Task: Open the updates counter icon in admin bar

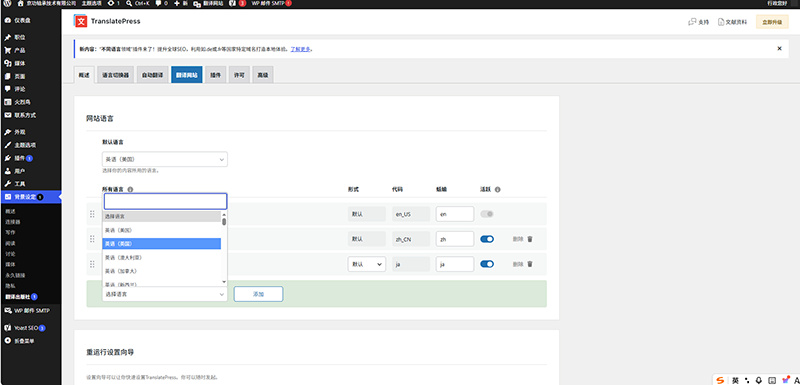Action: [x=113, y=3]
